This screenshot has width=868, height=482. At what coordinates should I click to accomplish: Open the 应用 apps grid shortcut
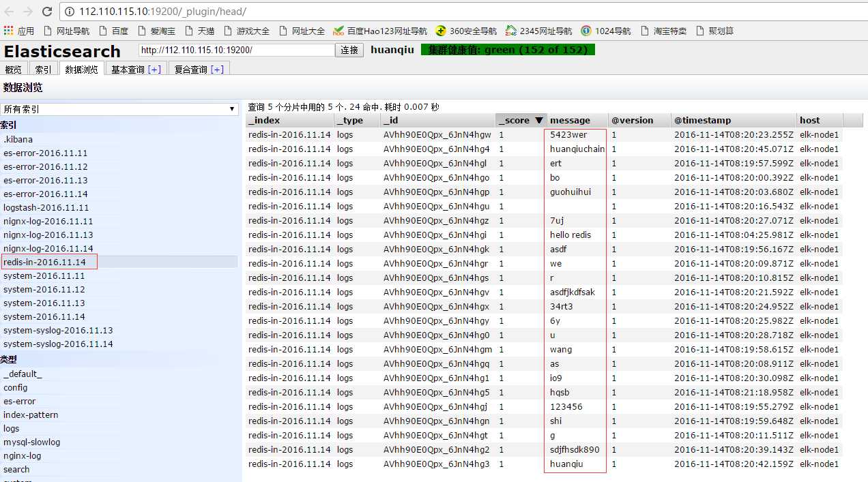[18, 31]
